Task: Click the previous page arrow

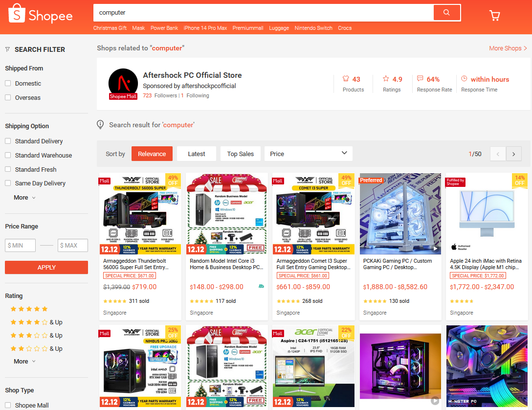Action: tap(498, 154)
